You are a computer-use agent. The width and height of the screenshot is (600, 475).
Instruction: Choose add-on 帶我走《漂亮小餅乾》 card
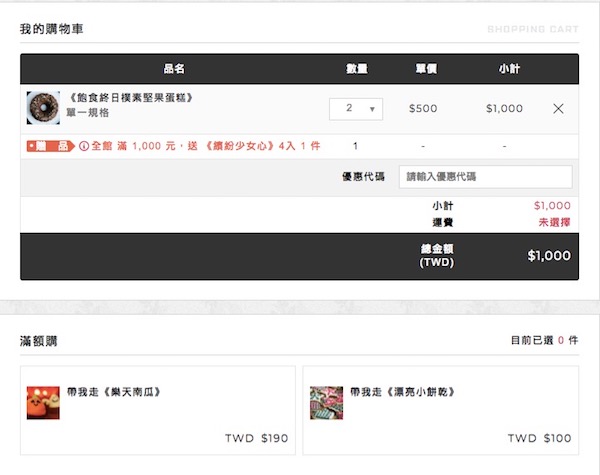(441, 410)
